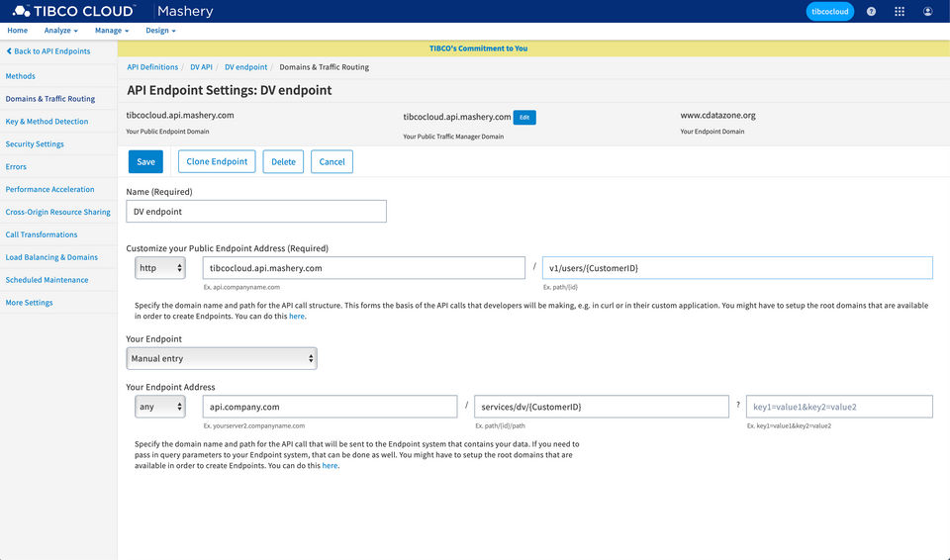The width and height of the screenshot is (950, 560).
Task: Click the v1/users/{CustomerID} path field
Action: pos(737,268)
